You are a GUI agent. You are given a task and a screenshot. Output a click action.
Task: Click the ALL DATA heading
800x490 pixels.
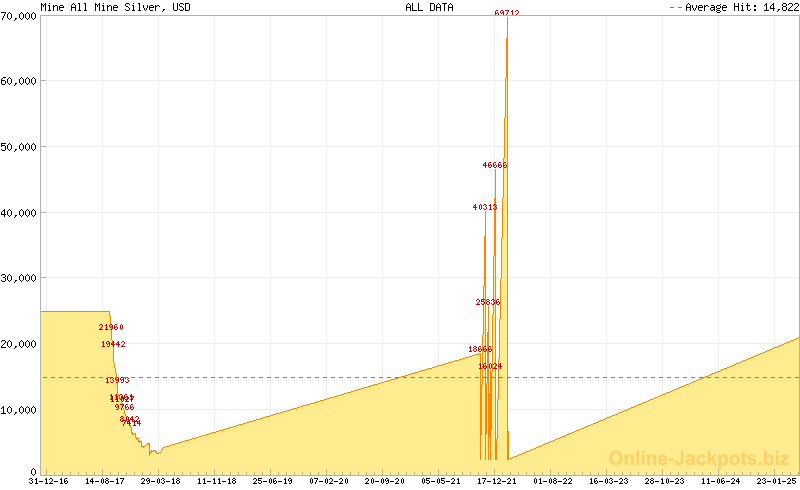[x=428, y=7]
